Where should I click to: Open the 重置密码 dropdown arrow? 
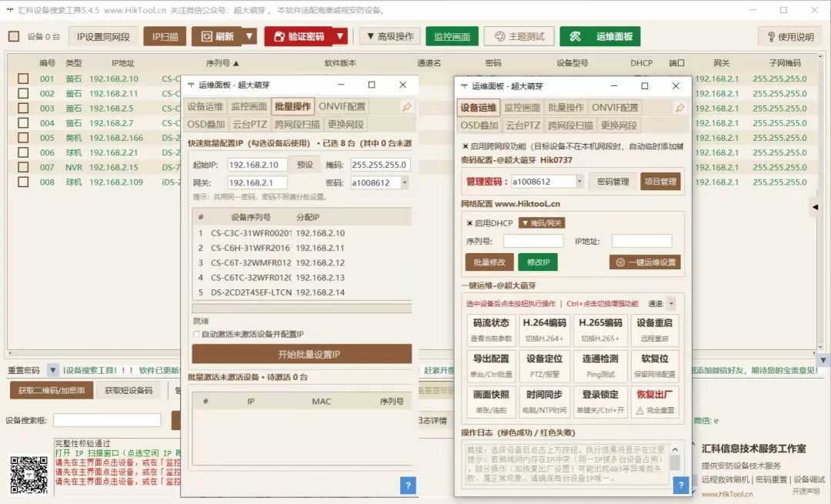(x=52, y=370)
